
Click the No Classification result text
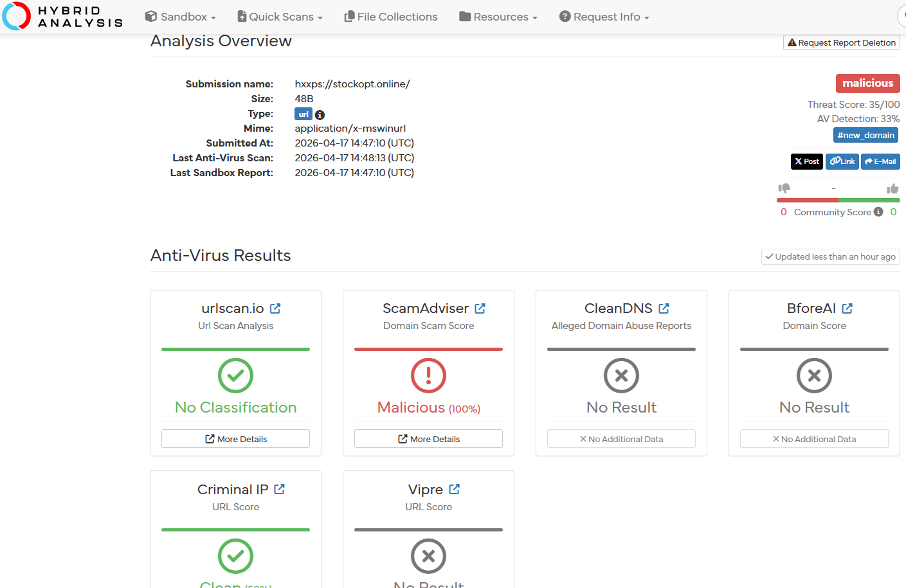235,407
